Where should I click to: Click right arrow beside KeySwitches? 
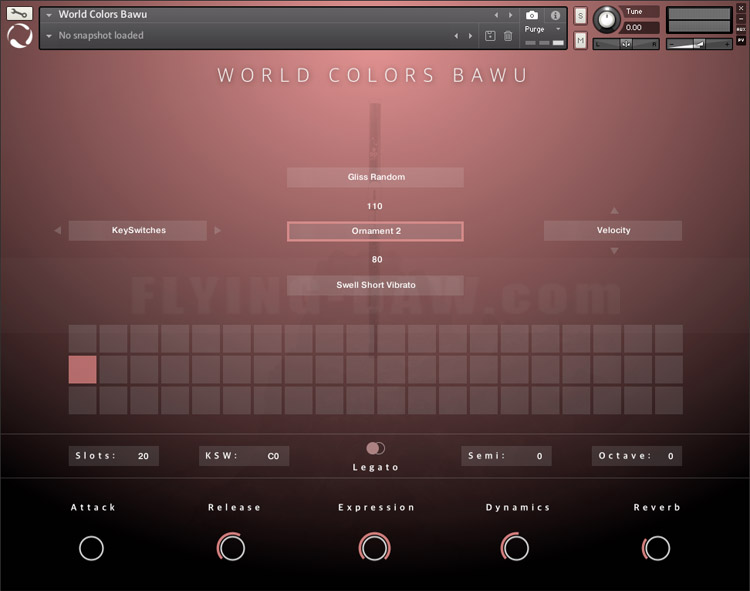[218, 230]
